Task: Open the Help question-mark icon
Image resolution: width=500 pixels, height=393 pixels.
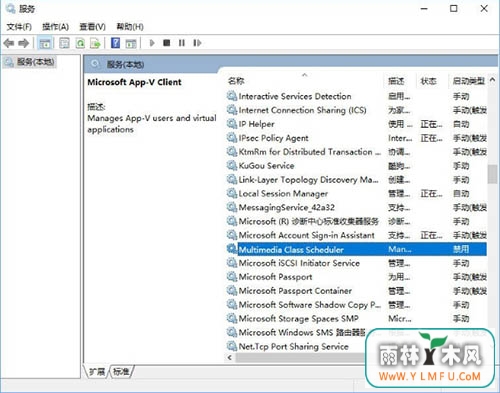Action: [115, 43]
